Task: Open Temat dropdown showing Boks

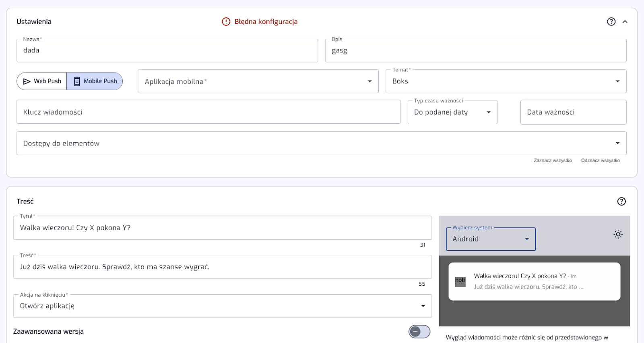Action: point(506,81)
